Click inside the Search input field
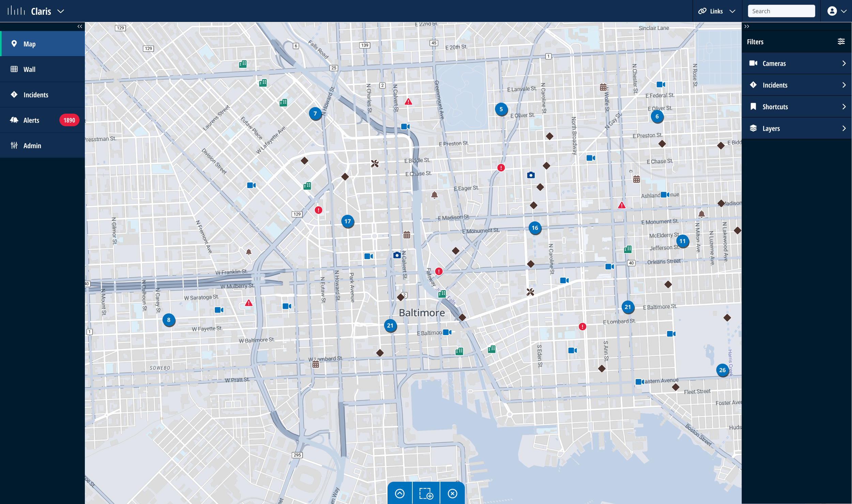This screenshot has width=852, height=504. [781, 11]
